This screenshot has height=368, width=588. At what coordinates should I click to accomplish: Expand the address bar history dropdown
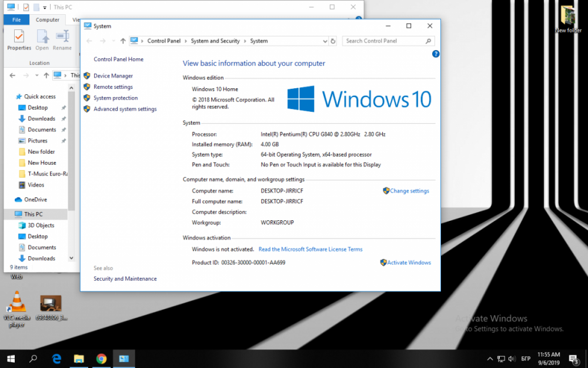pyautogui.click(x=325, y=41)
